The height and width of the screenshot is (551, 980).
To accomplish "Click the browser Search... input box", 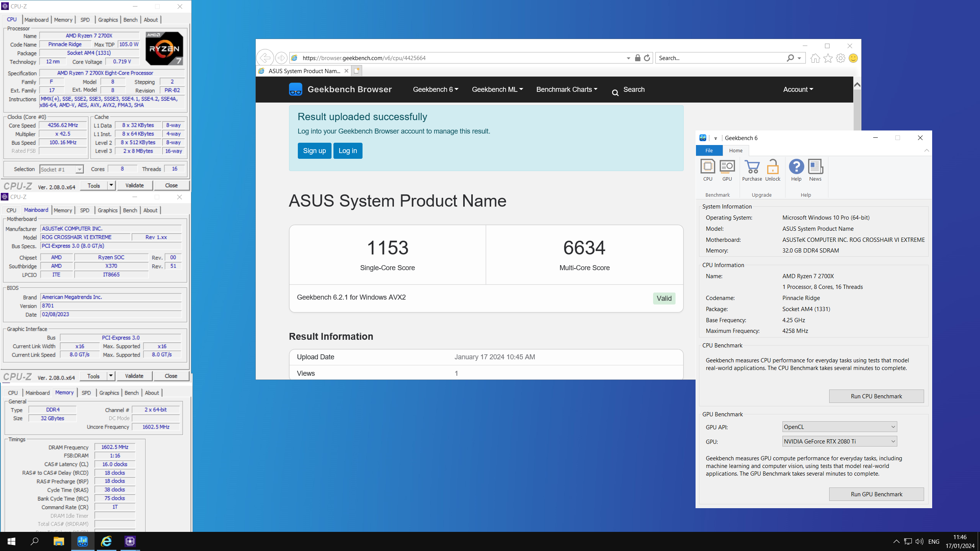I will point(720,58).
